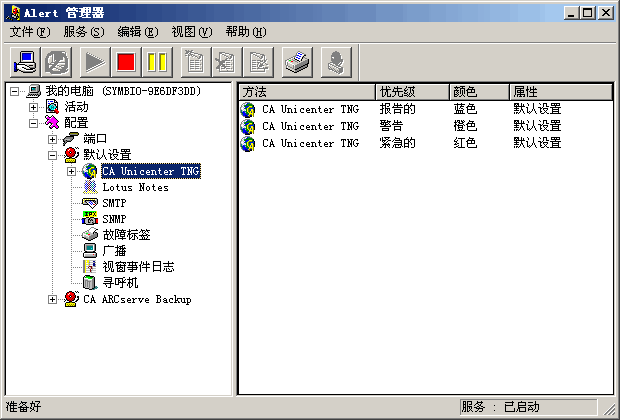Click the CA ARCserve Backup bell icon
620x420 pixels.
pos(71,299)
